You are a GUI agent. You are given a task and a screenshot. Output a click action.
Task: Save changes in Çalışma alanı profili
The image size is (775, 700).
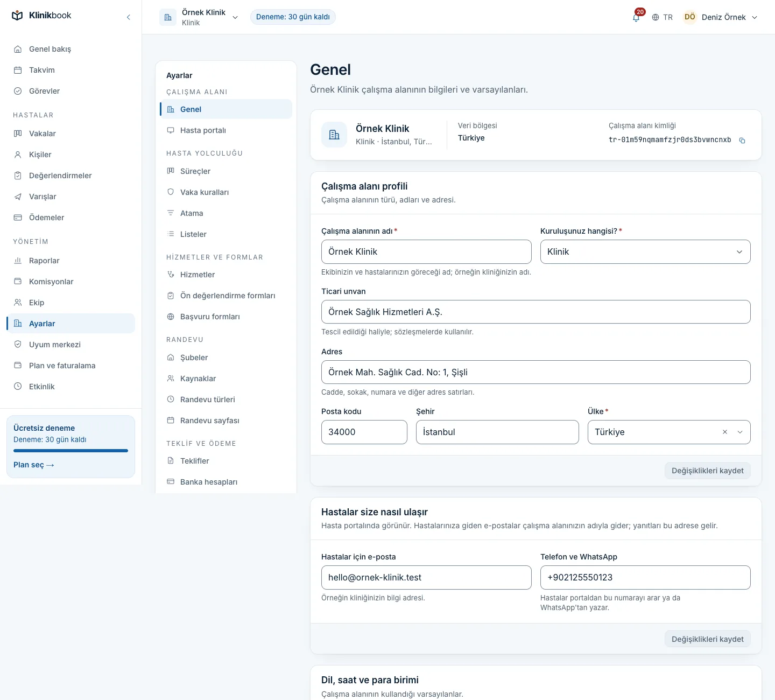[707, 471]
